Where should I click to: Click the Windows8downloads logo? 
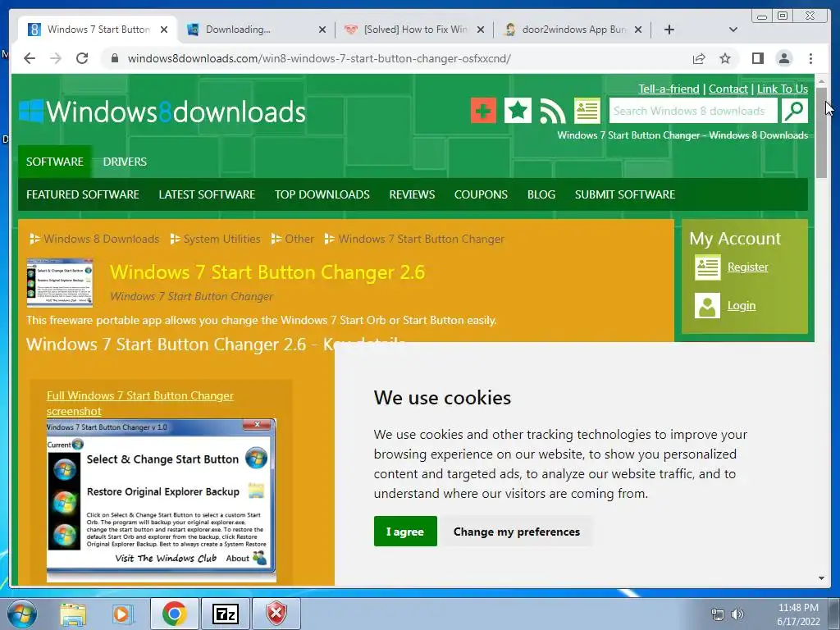(162, 112)
